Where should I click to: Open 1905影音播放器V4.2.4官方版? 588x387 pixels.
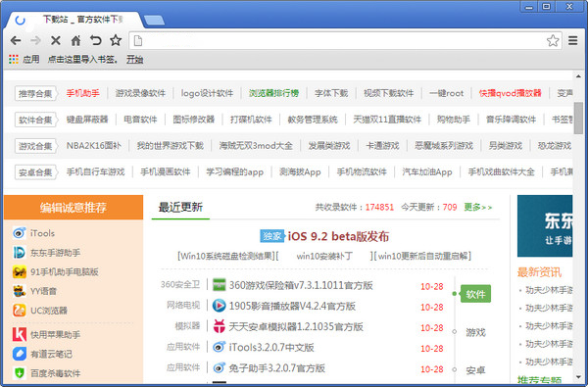(x=292, y=306)
